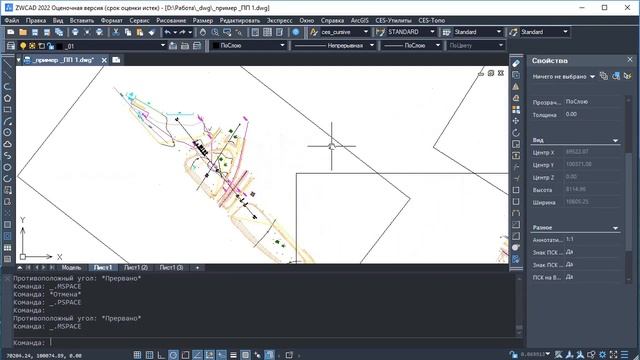Open the Непрерывная linetype dropdown
The height and width of the screenshot is (360, 640).
[371, 45]
